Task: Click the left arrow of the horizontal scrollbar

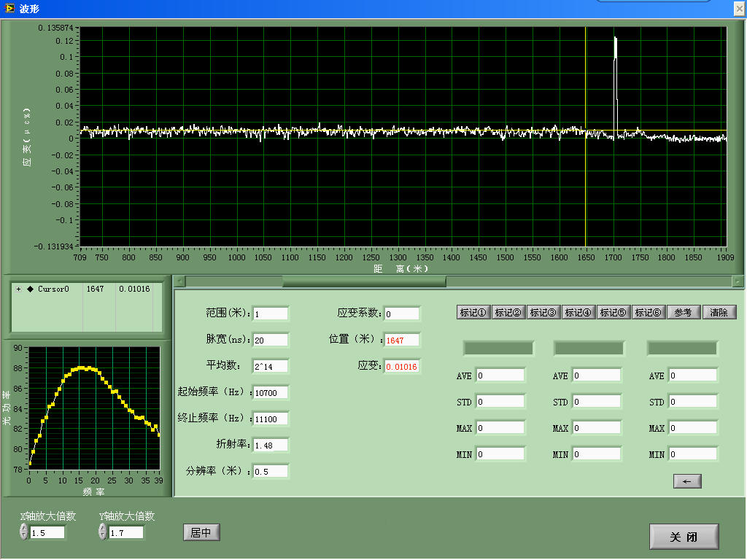Action: pos(179,281)
